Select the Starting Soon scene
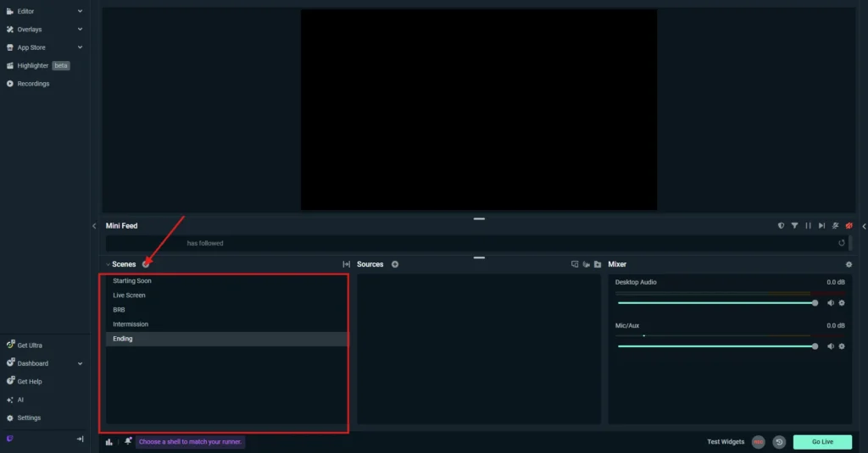 (x=132, y=280)
